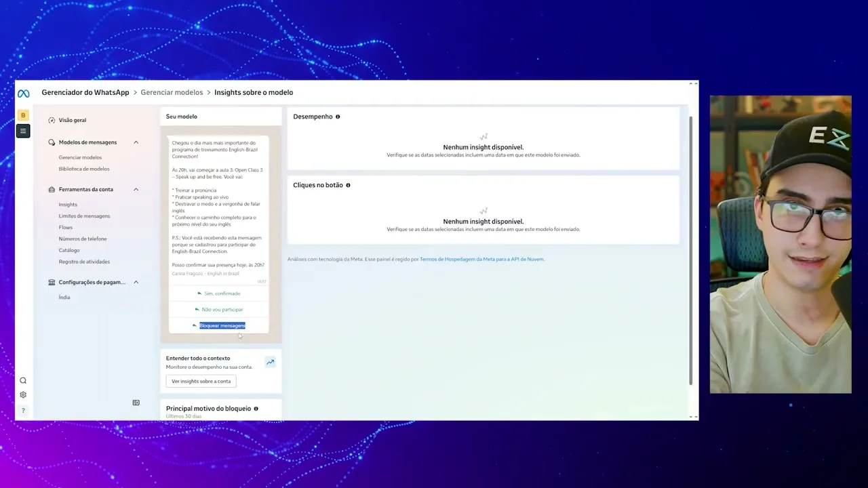
Task: Open Biblioteca de modelos in the sidebar
Action: [84, 169]
